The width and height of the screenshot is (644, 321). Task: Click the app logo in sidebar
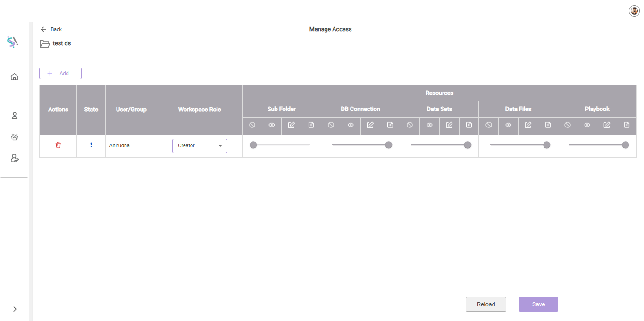point(13,42)
